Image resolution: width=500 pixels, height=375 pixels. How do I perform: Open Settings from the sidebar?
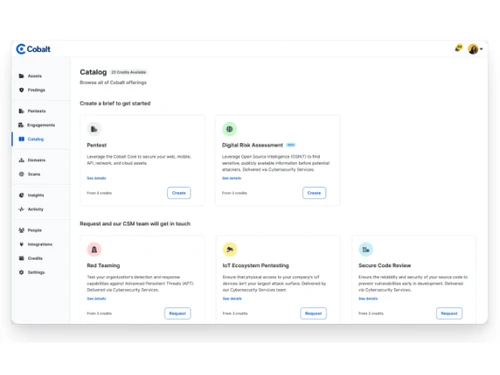(x=36, y=272)
